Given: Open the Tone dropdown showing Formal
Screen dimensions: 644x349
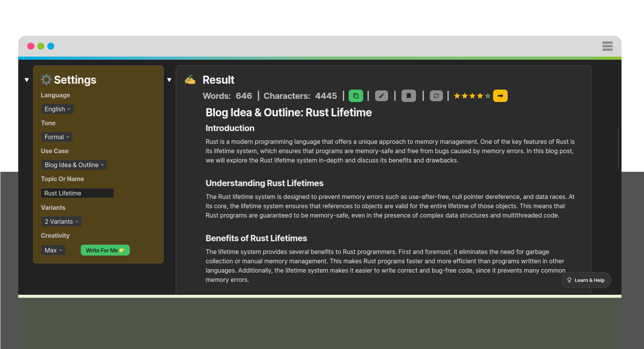Looking at the screenshot, I should pyautogui.click(x=57, y=137).
